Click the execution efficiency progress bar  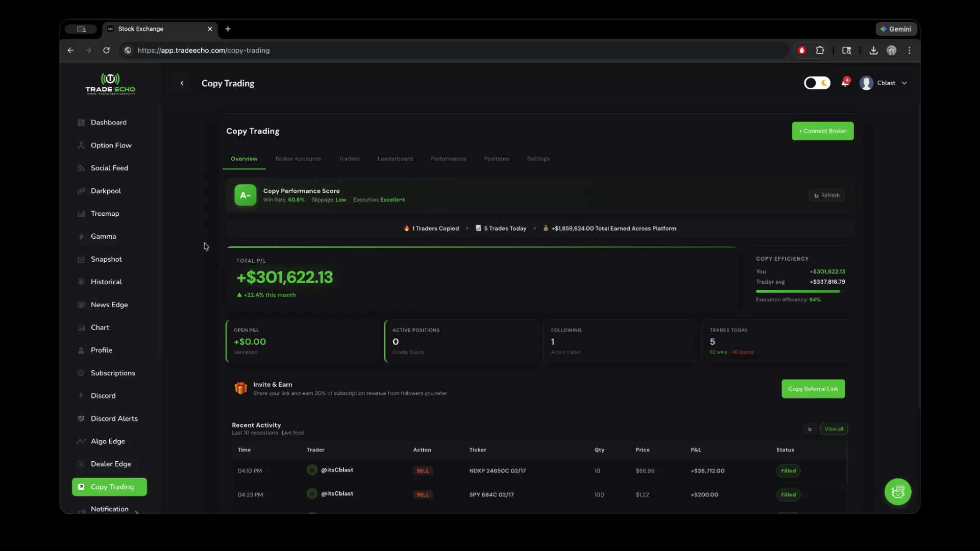[800, 291]
